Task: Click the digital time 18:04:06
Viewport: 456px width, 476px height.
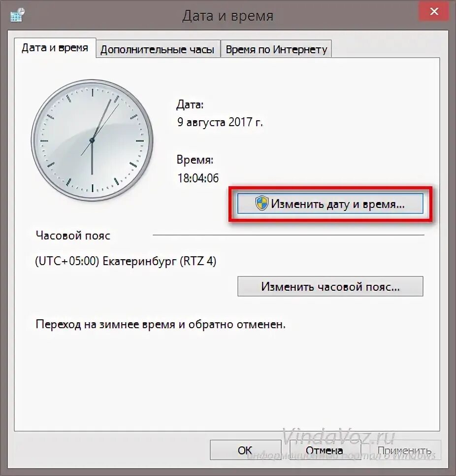Action: pos(198,178)
